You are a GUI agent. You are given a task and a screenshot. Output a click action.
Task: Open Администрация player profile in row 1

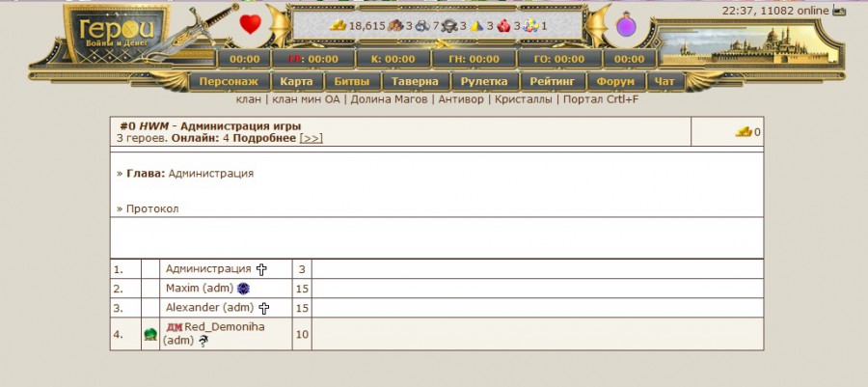pos(208,269)
